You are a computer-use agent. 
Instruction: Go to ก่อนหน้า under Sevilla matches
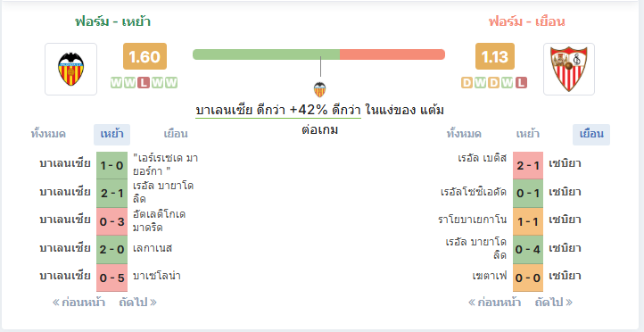pos(494,303)
